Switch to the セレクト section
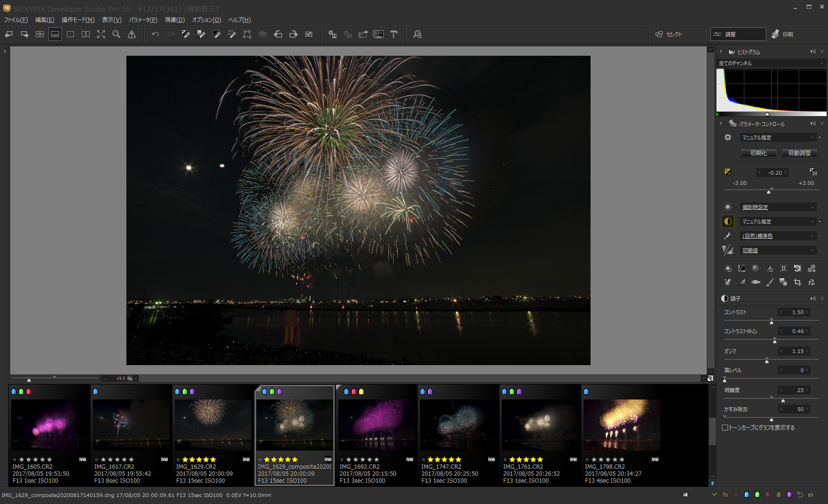Screen dimensions: 828x504 point(669,34)
